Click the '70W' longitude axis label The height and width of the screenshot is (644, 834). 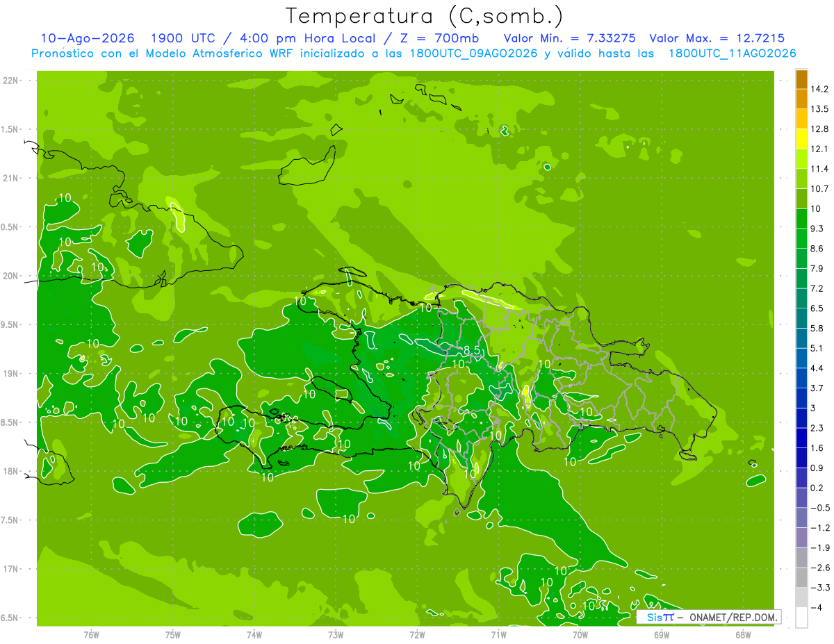(580, 635)
